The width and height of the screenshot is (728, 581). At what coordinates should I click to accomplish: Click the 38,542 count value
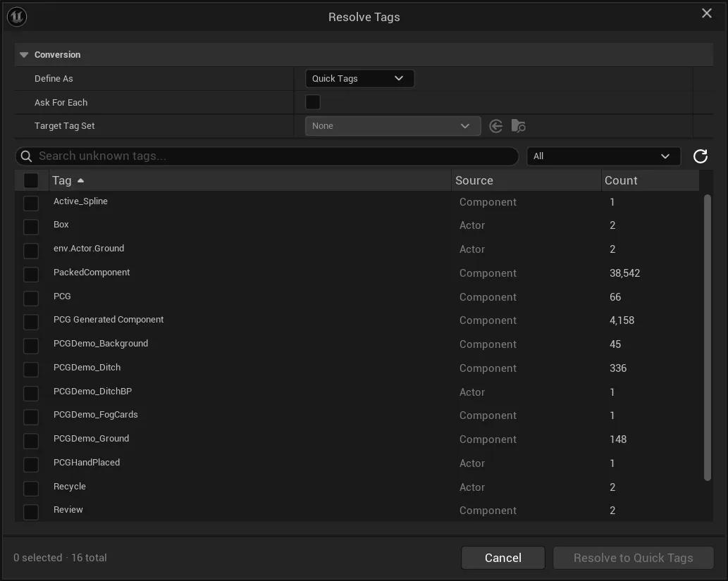[x=624, y=273]
